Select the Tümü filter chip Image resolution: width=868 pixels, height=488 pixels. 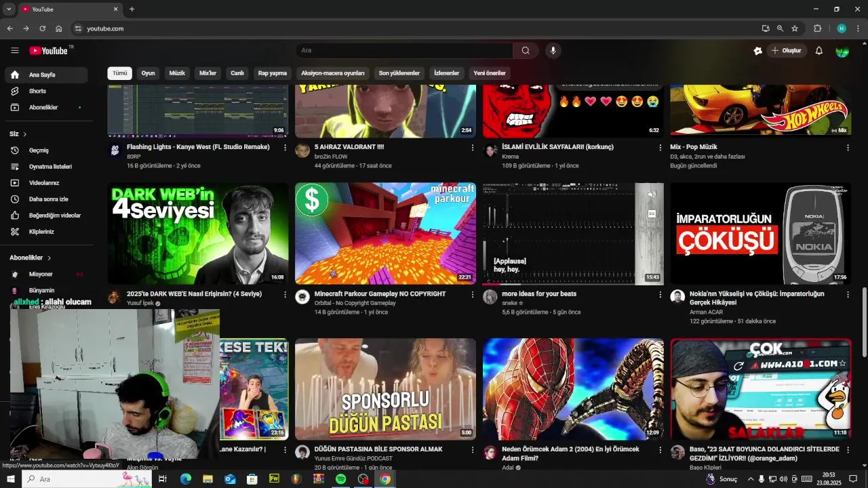(119, 73)
